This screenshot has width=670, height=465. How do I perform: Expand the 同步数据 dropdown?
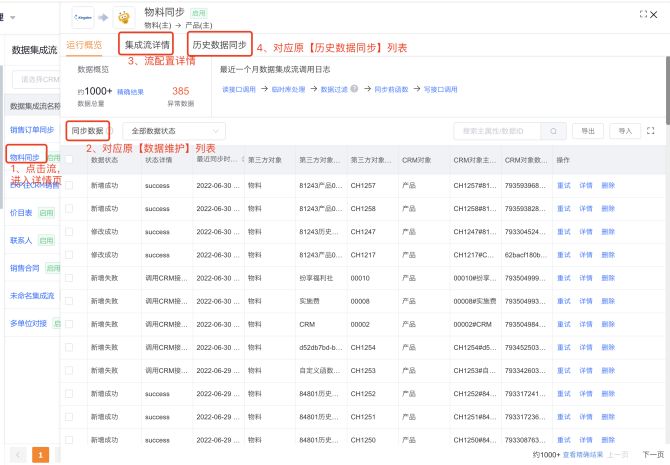click(x=90, y=131)
